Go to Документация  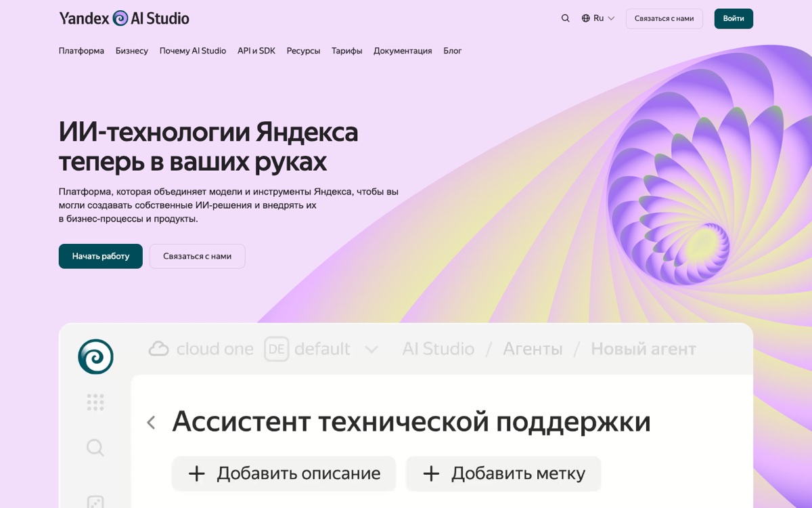[403, 51]
